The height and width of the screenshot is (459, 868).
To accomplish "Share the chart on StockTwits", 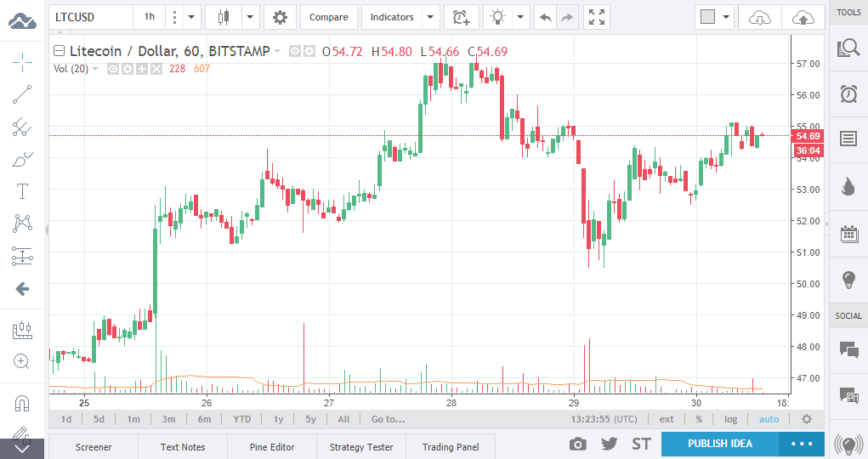I will 641,444.
